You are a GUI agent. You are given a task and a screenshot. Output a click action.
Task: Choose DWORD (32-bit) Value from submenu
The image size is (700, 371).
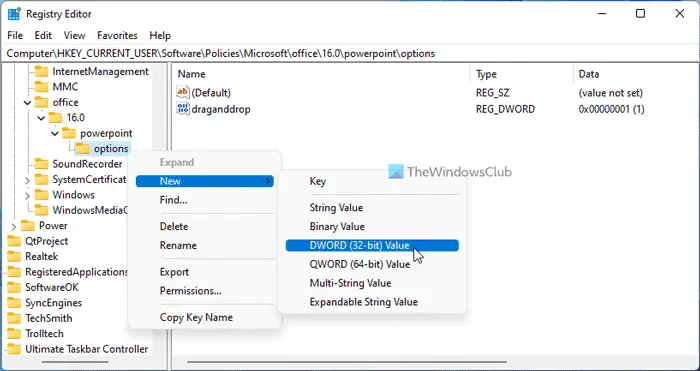tap(372, 245)
